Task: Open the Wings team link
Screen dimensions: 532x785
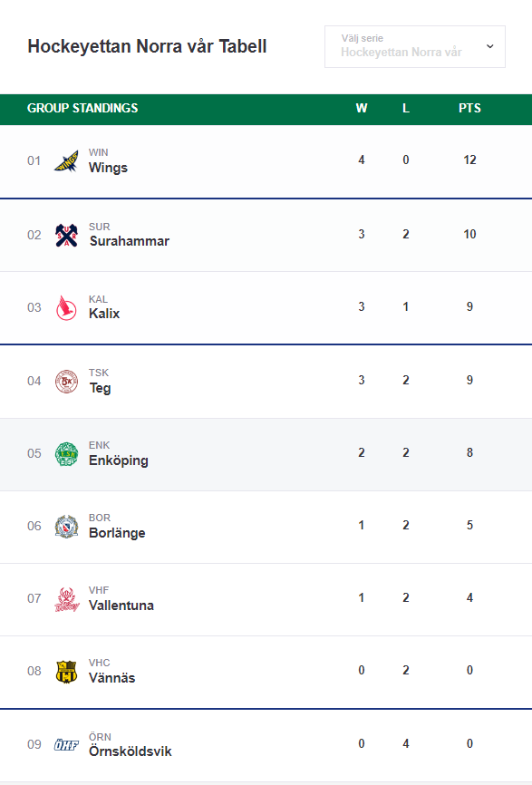Action: 108,168
